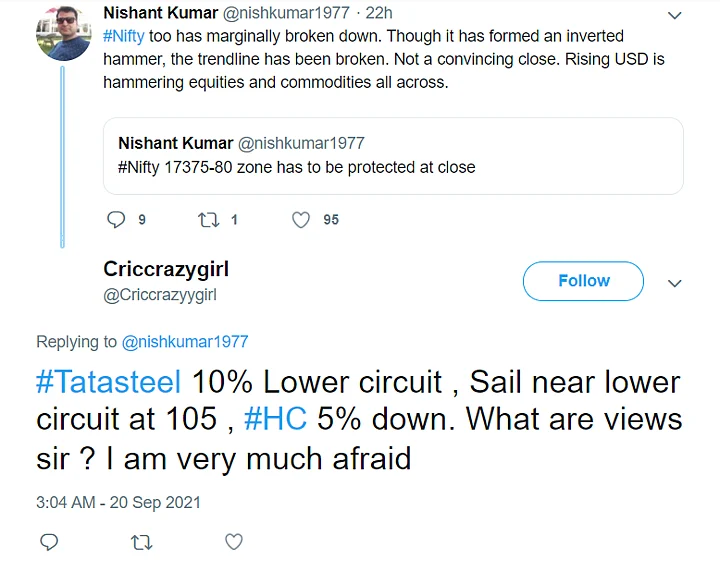
Task: Retweet Nishant Kumar's Nifty tweet
Action: pyautogui.click(x=208, y=220)
